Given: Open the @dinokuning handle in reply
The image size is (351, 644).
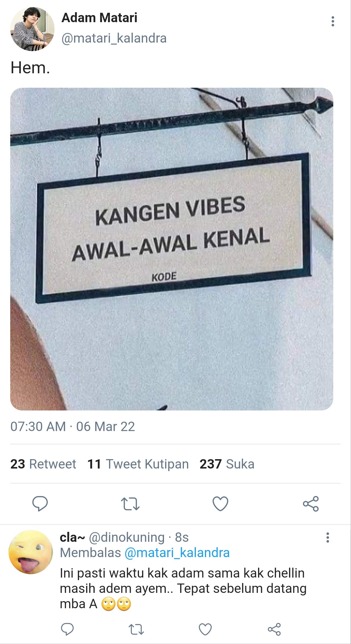Looking at the screenshot, I should coord(127,537).
